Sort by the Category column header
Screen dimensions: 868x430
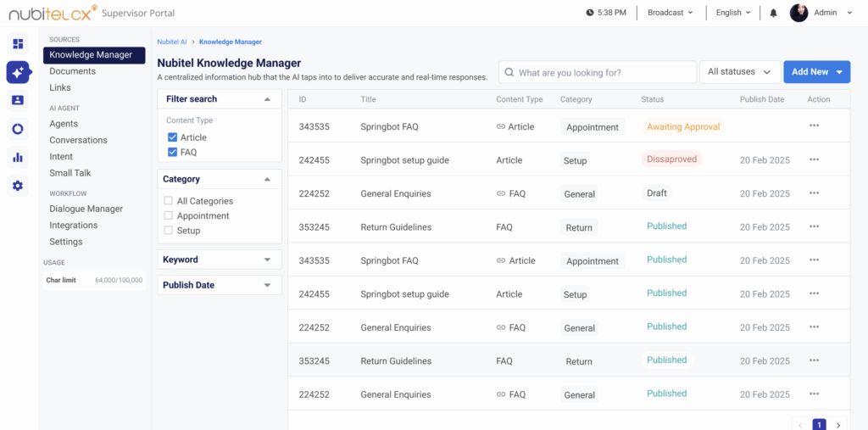click(576, 99)
